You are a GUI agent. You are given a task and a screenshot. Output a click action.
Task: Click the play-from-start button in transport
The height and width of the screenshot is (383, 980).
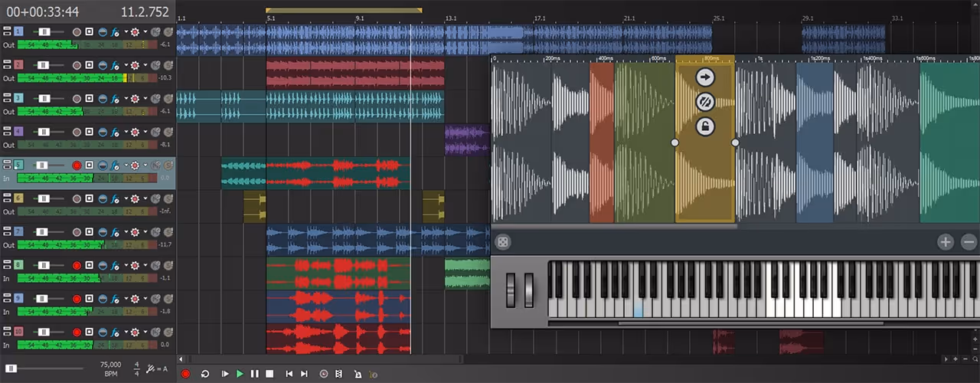pos(225,374)
